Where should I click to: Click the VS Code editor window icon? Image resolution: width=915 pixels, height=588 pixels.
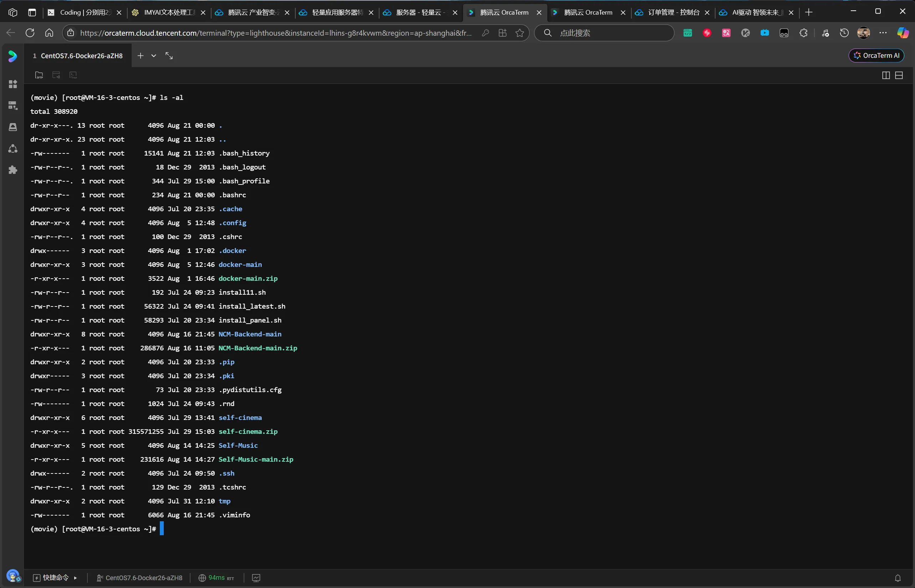pyautogui.click(x=56, y=75)
